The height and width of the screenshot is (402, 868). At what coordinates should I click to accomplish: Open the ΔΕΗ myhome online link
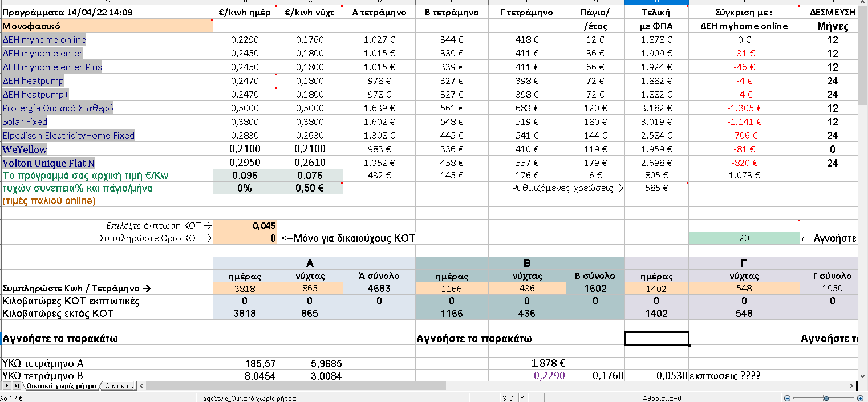44,40
